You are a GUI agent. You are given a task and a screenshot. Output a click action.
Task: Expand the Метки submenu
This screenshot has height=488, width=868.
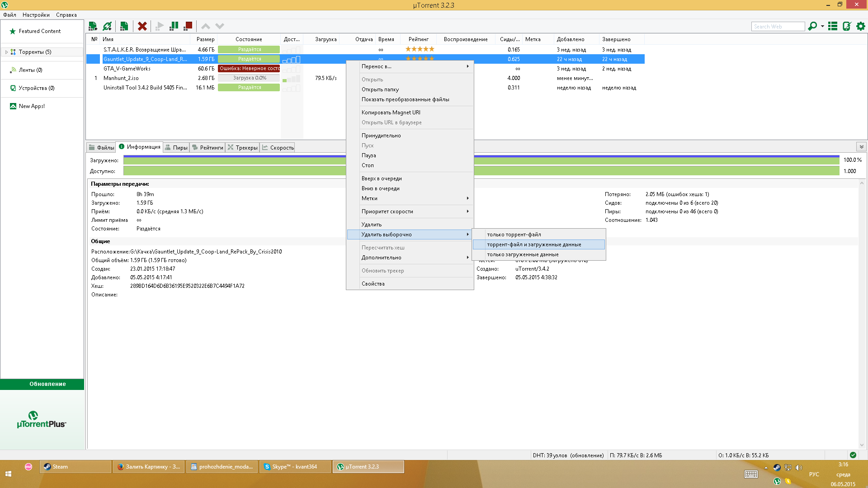[x=410, y=198]
